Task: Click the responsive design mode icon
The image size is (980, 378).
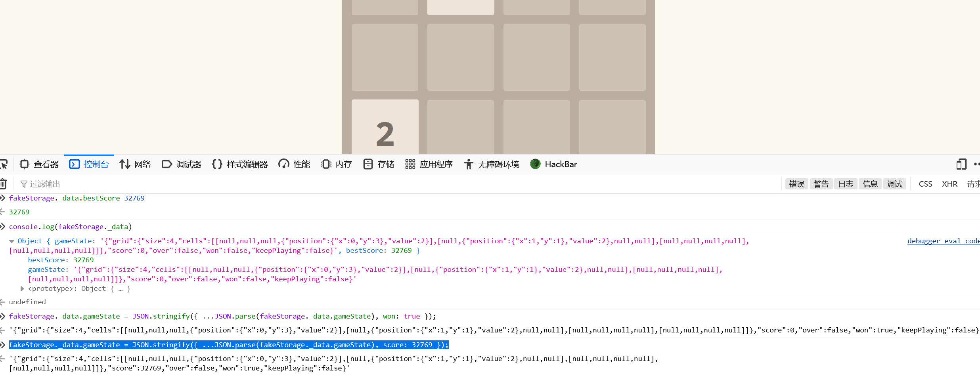Action: [961, 164]
